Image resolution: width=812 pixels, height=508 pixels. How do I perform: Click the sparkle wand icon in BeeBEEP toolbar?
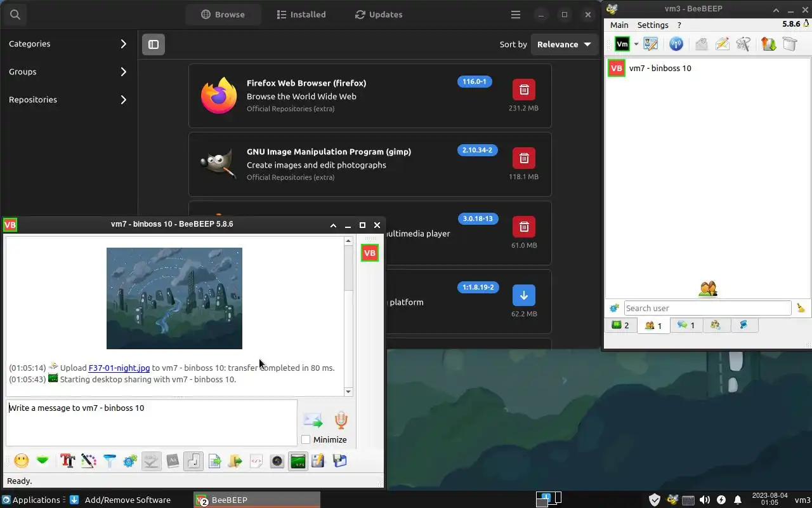click(x=743, y=44)
